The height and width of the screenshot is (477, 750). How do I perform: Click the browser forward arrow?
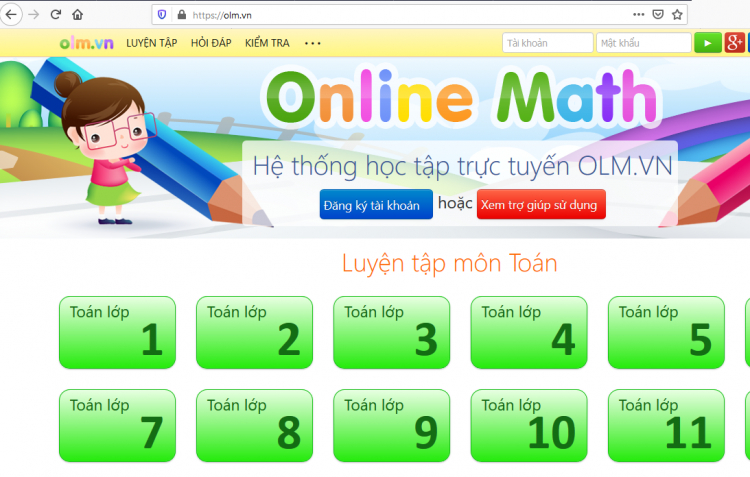[x=33, y=15]
